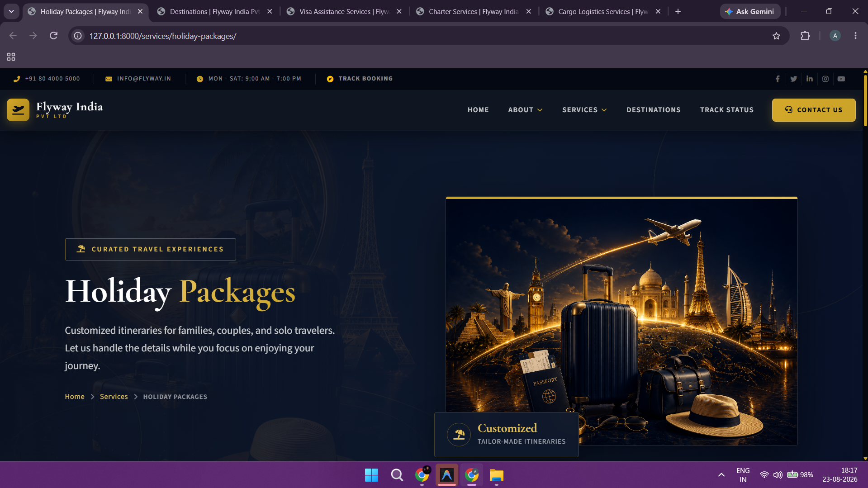Go back to the previous page
The width and height of the screenshot is (868, 488).
tap(13, 36)
